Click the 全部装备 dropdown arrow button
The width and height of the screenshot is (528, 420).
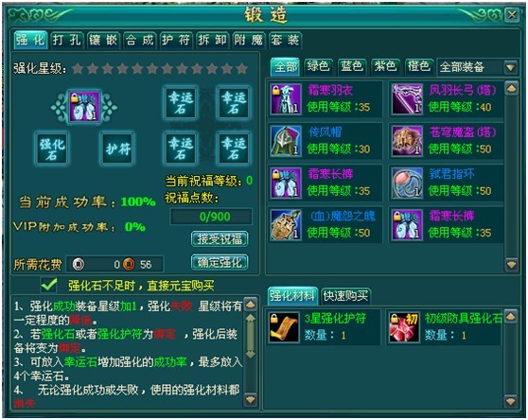510,68
